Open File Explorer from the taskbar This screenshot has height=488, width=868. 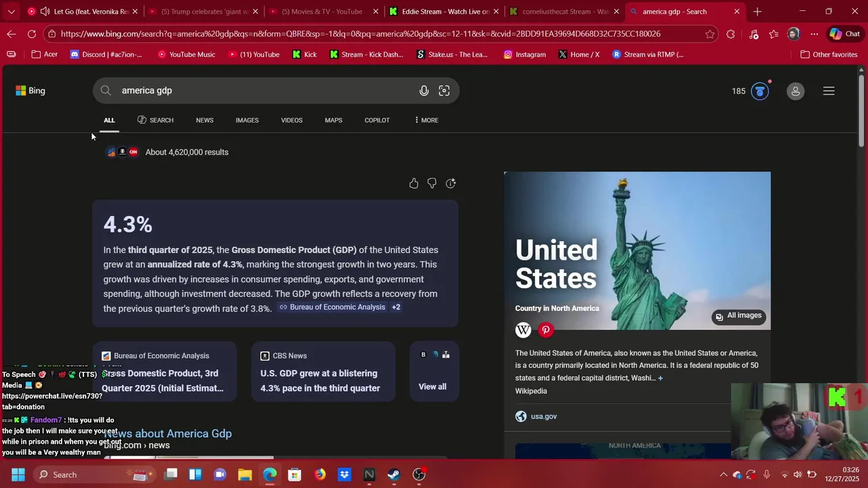pos(245,474)
